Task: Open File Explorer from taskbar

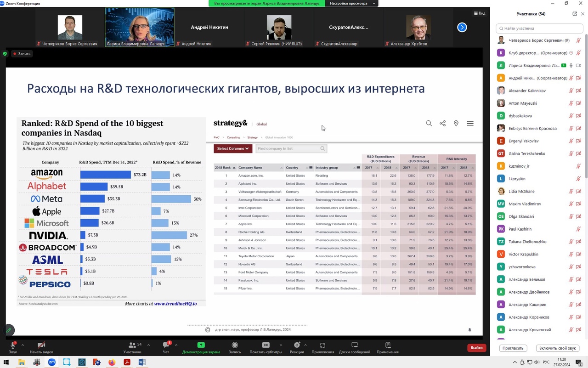Action: point(22,362)
